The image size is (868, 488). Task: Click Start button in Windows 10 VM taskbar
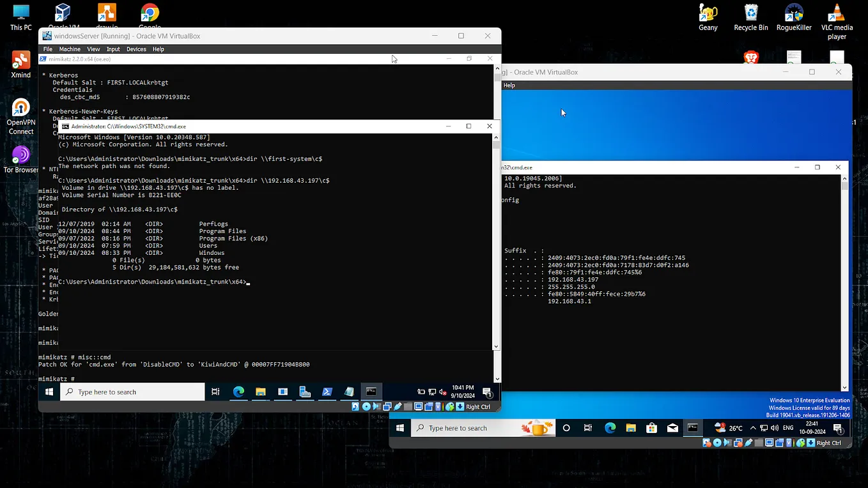coord(400,428)
